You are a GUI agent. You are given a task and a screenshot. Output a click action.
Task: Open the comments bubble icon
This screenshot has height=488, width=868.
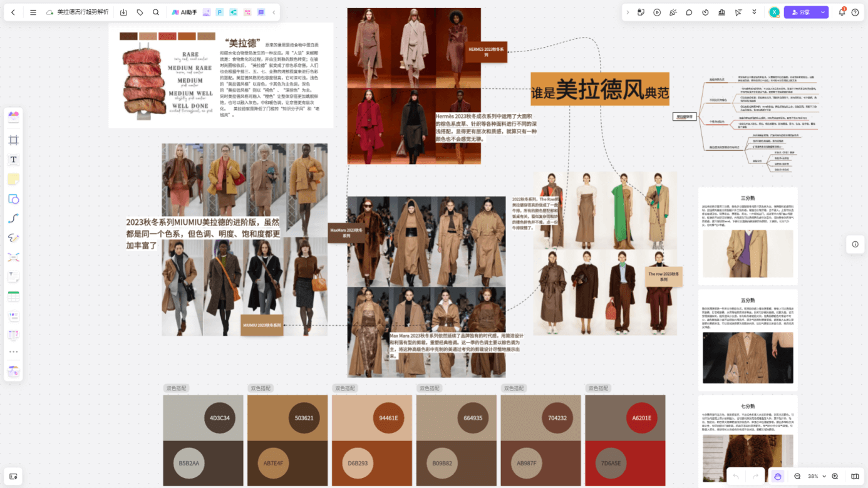pyautogui.click(x=689, y=13)
